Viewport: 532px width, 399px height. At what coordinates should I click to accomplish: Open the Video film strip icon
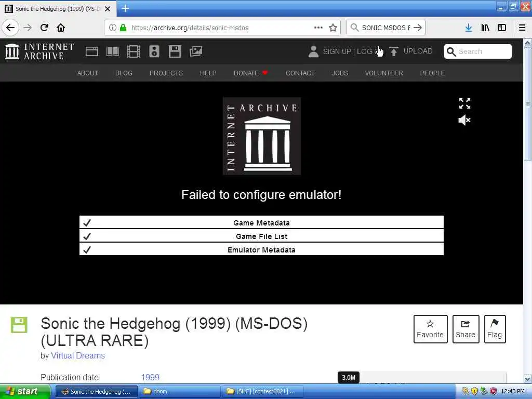pos(134,51)
